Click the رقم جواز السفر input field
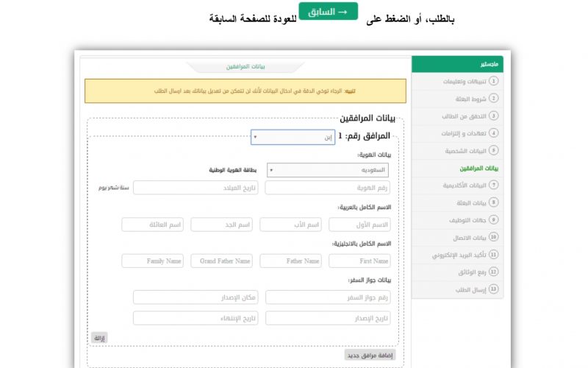This screenshot has height=368, width=588. tap(328, 297)
